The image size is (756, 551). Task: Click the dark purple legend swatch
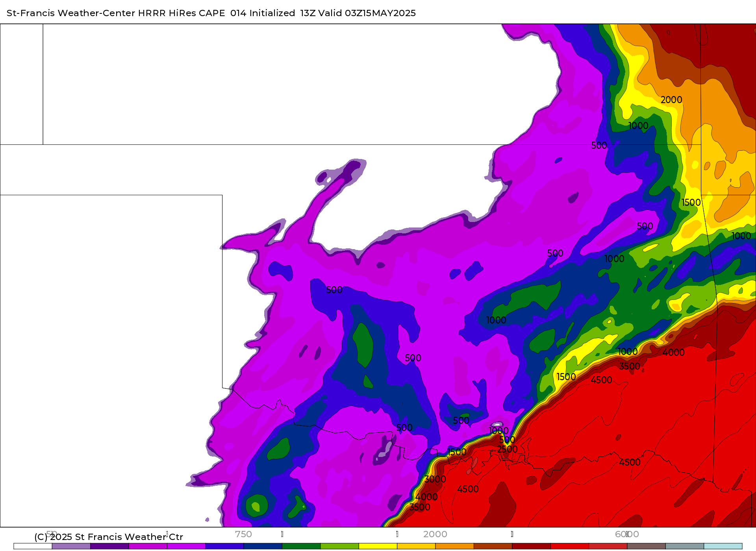click(x=109, y=546)
